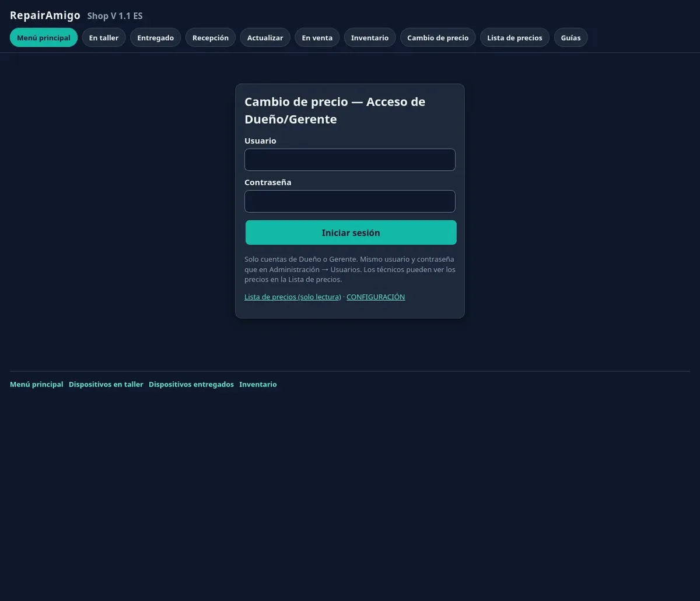Go to the En taller tab
The height and width of the screenshot is (601, 700).
tap(104, 37)
